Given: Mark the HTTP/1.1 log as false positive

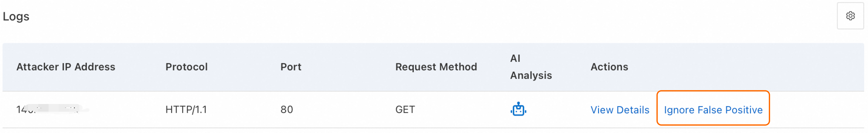Looking at the screenshot, I should (x=713, y=110).
